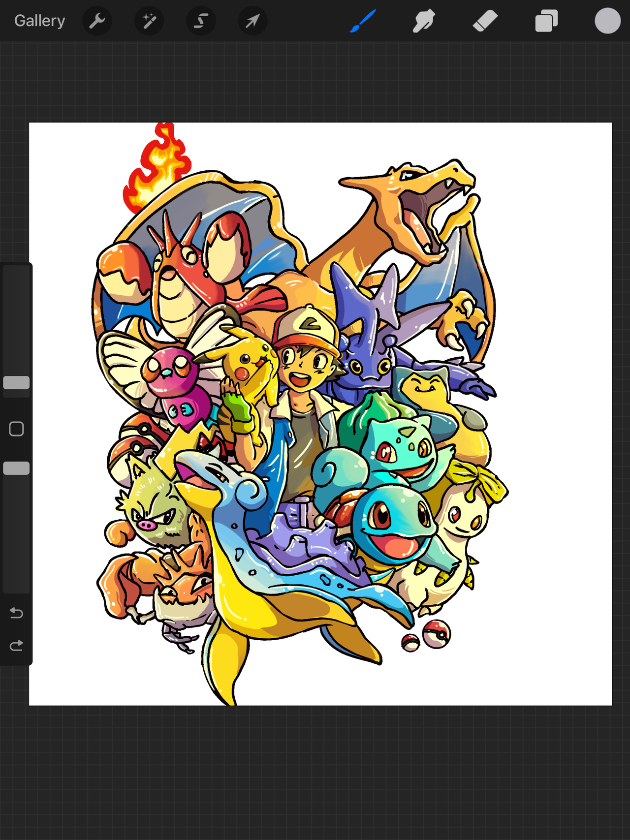630x840 pixels.
Task: Activate the Transform arrow tool
Action: pos(252,21)
